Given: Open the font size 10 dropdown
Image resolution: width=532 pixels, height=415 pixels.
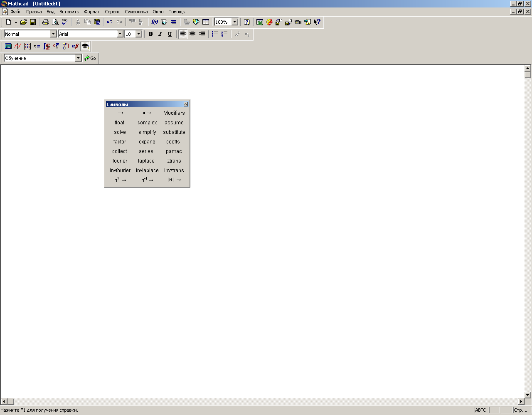Looking at the screenshot, I should tap(139, 34).
